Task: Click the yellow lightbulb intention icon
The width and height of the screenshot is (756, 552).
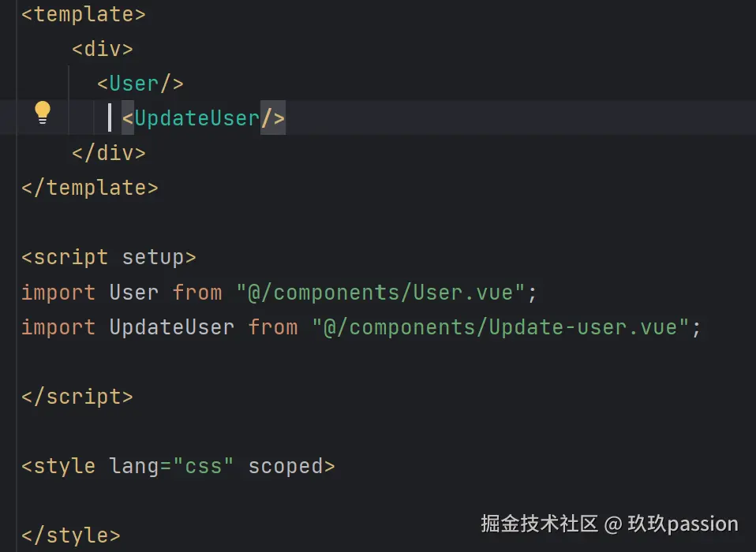Action: [43, 113]
